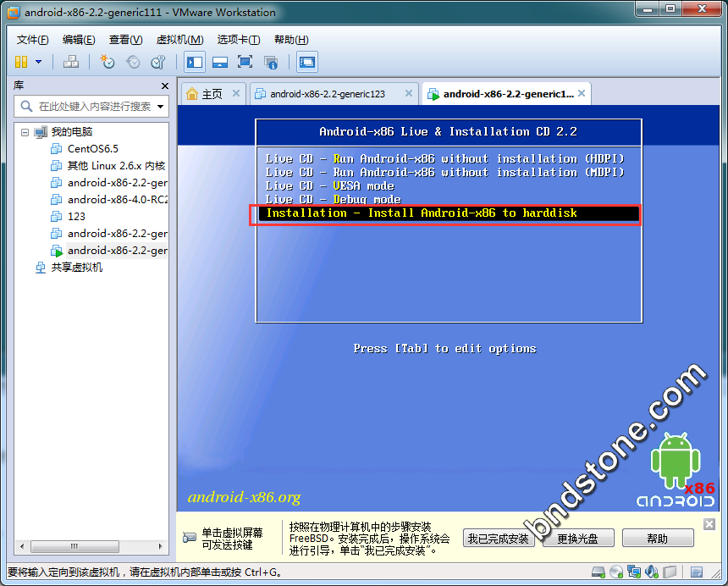This screenshot has width=728, height=586.
Task: Click the CentOS6.5 VM icon
Action: [56, 148]
